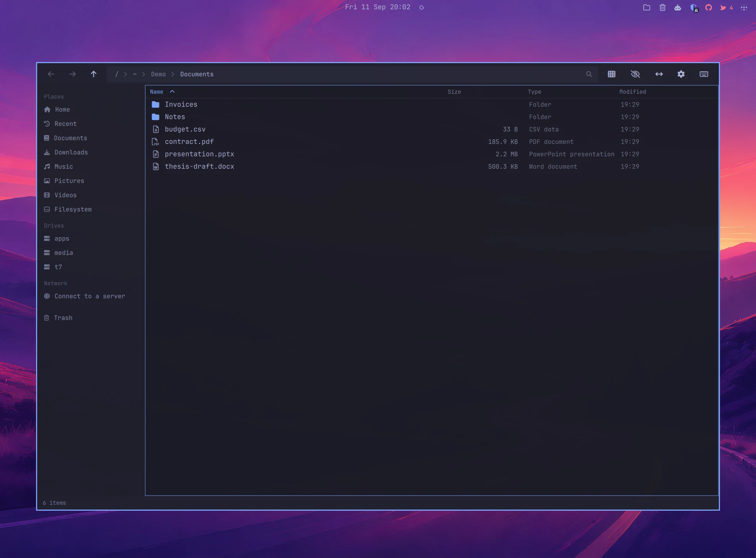The image size is (756, 558).
Task: Navigate back with the left arrow
Action: pos(51,74)
